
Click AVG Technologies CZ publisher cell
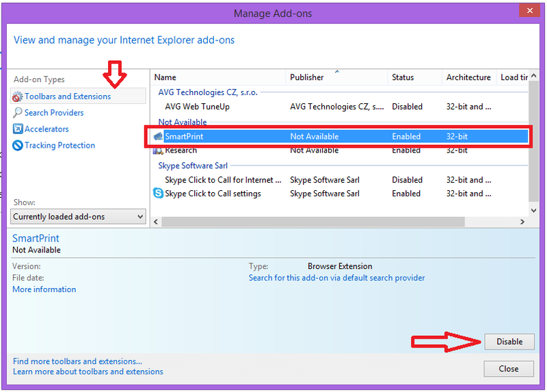click(x=337, y=107)
